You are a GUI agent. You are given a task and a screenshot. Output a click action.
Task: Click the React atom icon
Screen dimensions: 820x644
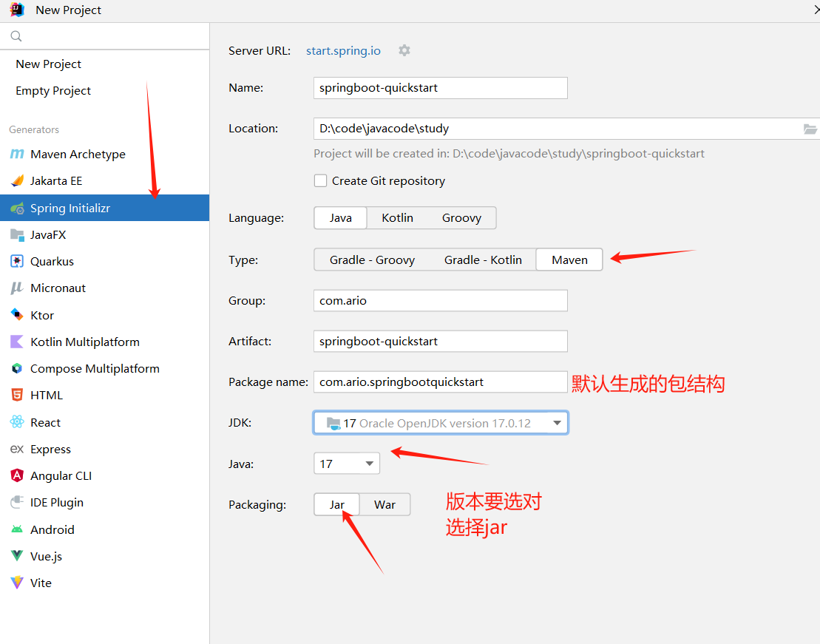(17, 421)
